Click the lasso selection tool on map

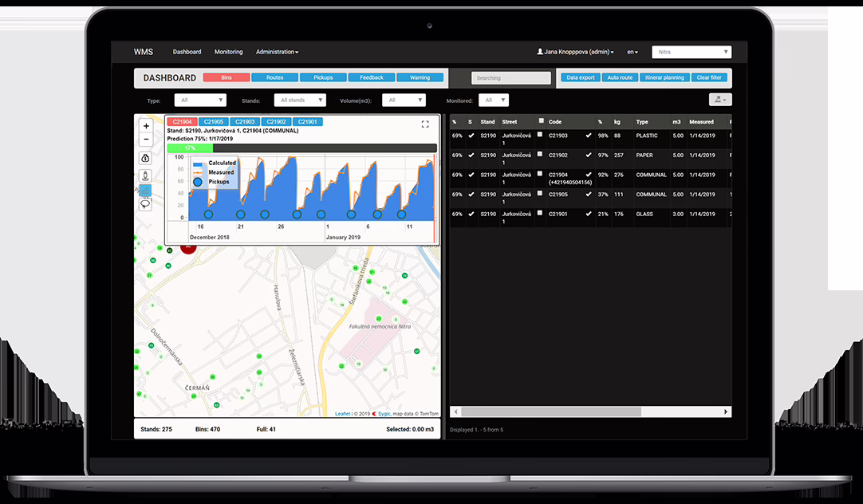pos(146,204)
